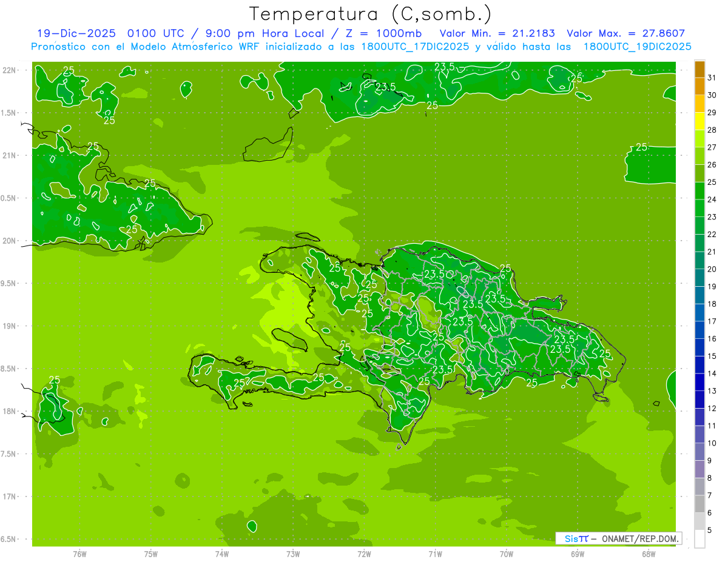Click the '20N' latitude label

[10, 241]
